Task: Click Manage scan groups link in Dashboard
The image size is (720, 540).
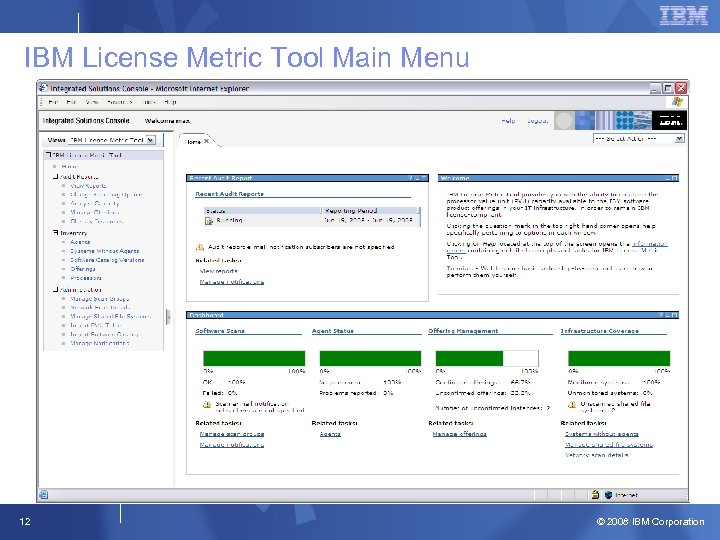Action: click(x=232, y=434)
